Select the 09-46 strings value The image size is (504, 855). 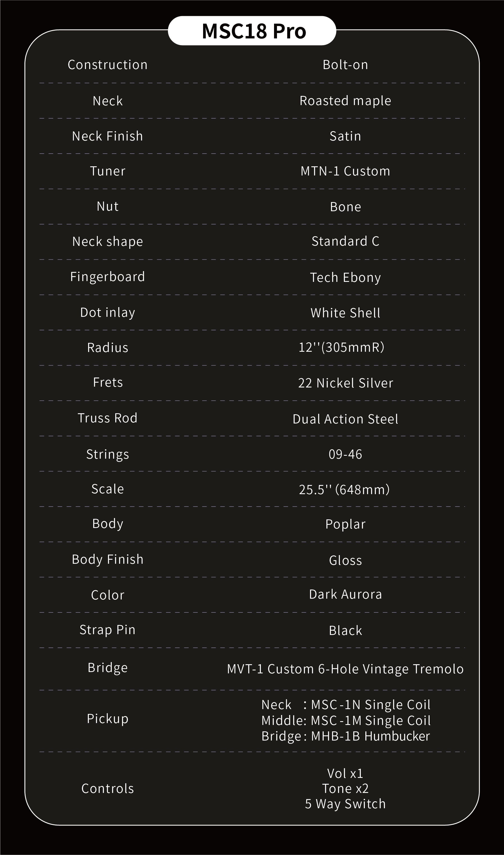pos(345,454)
